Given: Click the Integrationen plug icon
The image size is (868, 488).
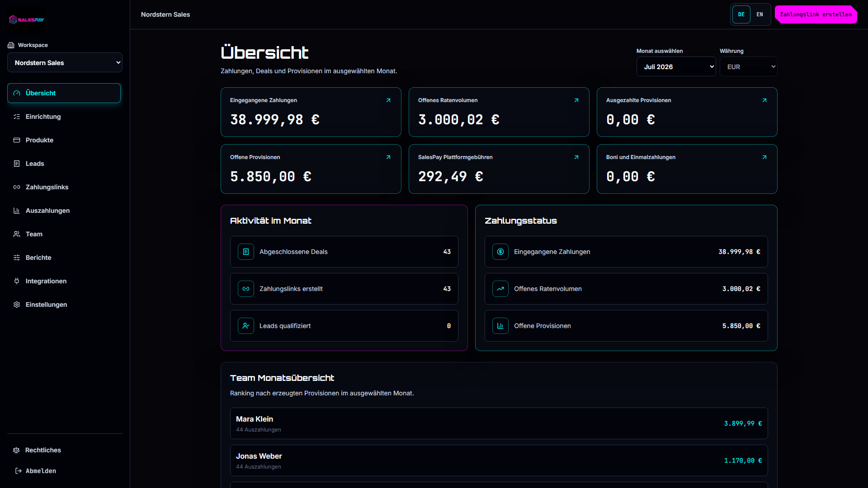Looking at the screenshot, I should 17,281.
